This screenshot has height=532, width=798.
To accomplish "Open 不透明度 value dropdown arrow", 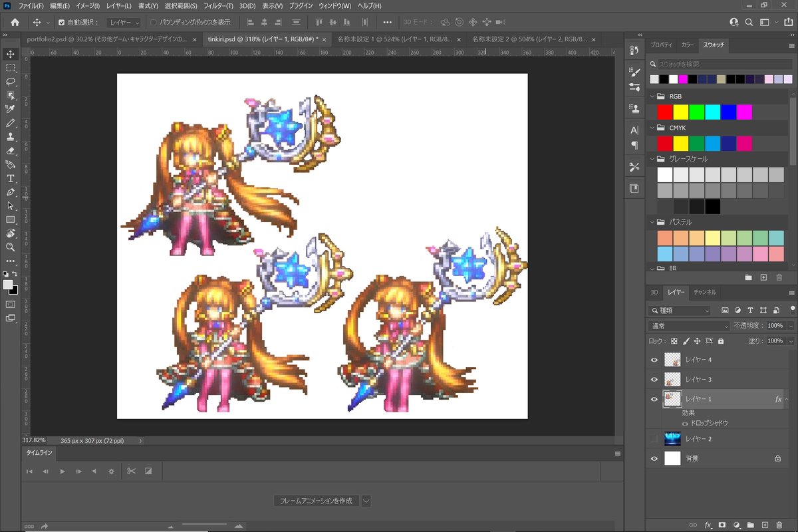I will [791, 326].
